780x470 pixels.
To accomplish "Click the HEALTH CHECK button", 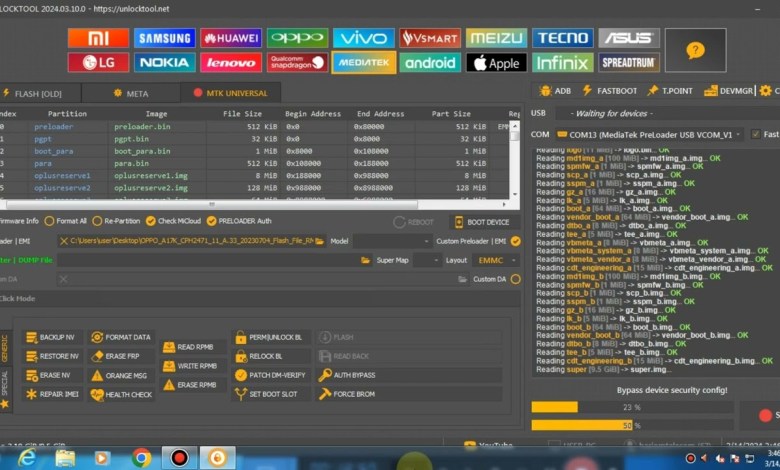I will click(122, 394).
